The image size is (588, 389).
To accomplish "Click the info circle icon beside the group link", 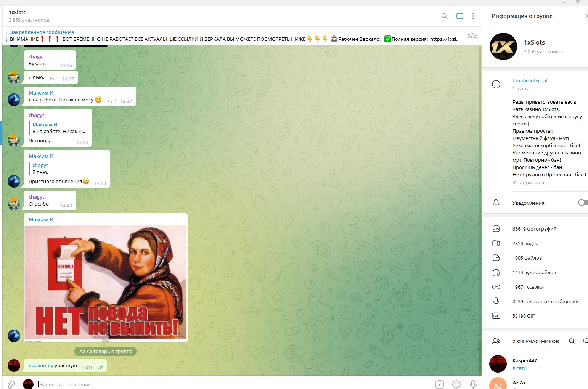I will [x=496, y=84].
